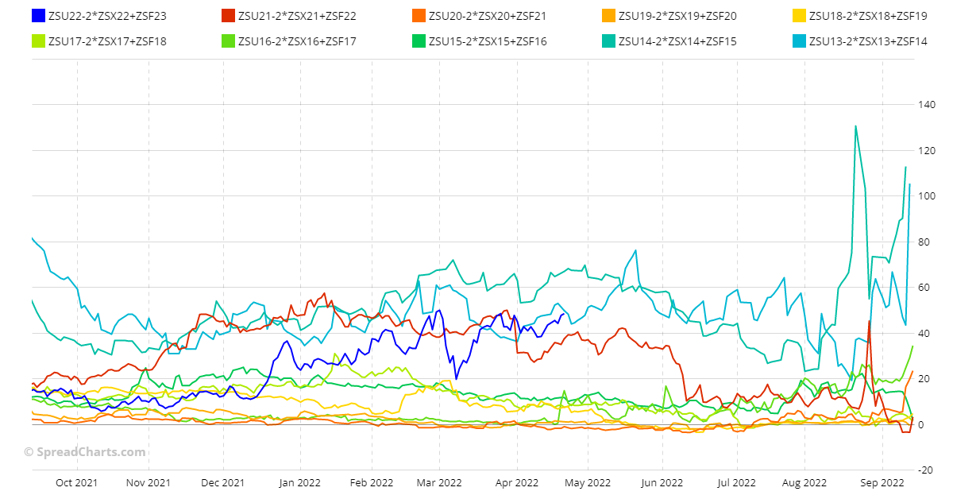Viewport: 980px width, 499px height.
Task: Hide the ZSU16-2*ZSX16+ZSF17 series
Action: tap(296, 41)
